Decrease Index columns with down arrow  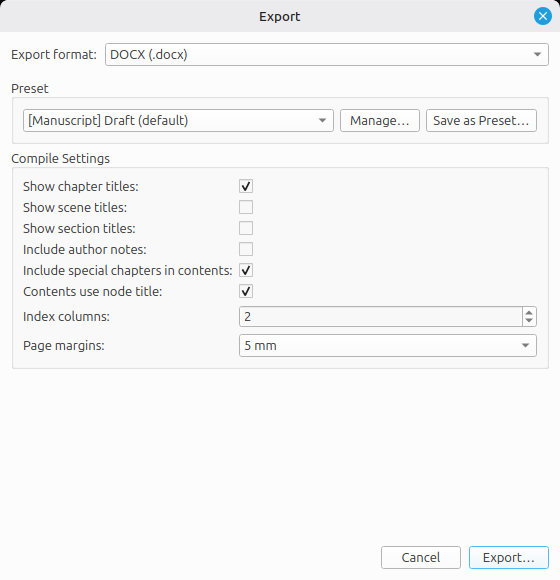click(529, 321)
